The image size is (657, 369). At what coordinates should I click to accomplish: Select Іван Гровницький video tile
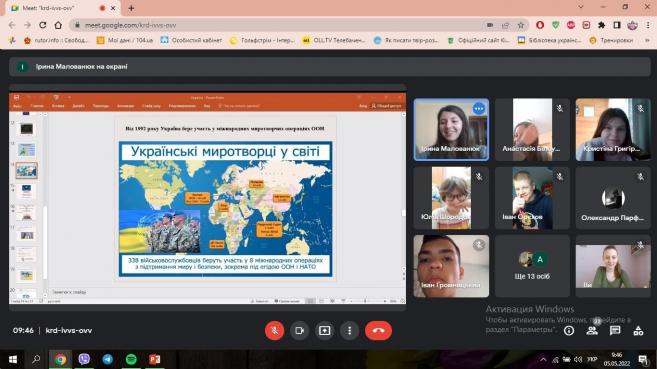point(451,266)
